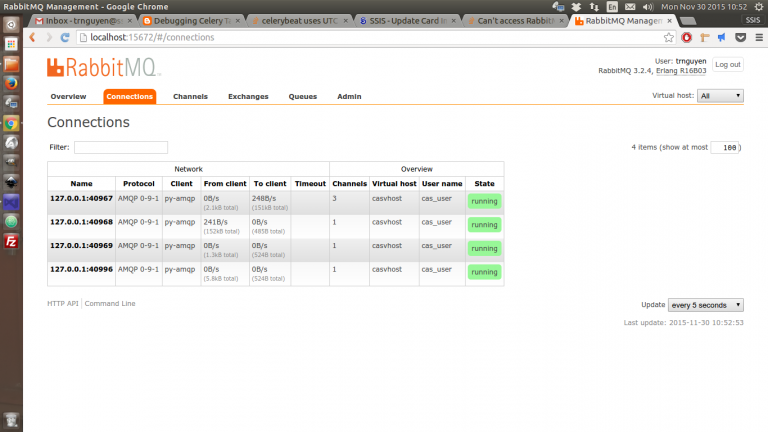This screenshot has width=768, height=432.
Task: Sort by the User name column header
Action: [442, 184]
